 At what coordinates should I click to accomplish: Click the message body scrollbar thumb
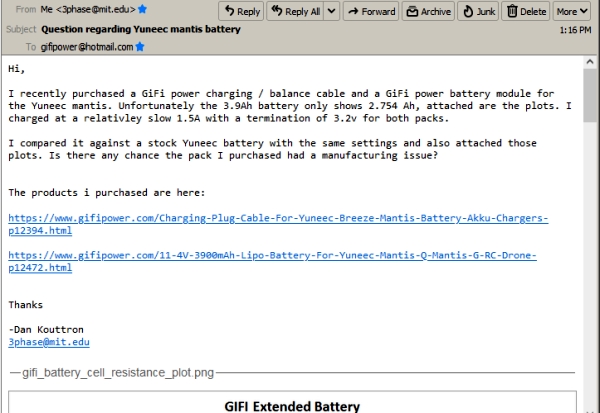pos(590,95)
